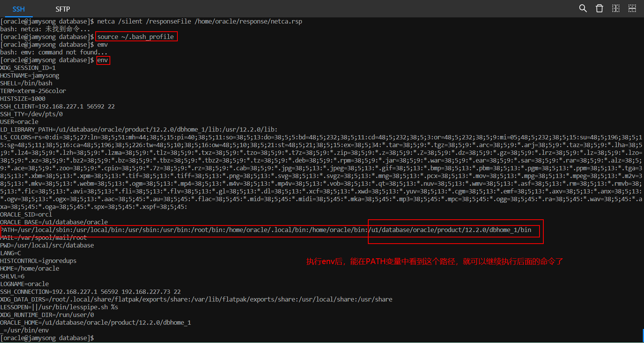Click the 'HOME=/home/oracle' line
Image resolution: width=644 pixels, height=344 pixels.
(x=30, y=269)
